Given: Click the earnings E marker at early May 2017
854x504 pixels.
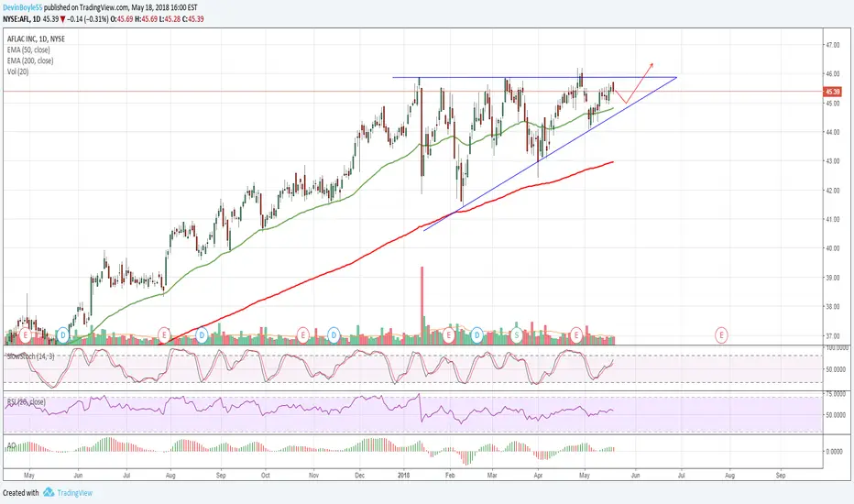Looking at the screenshot, I should coord(25,335).
